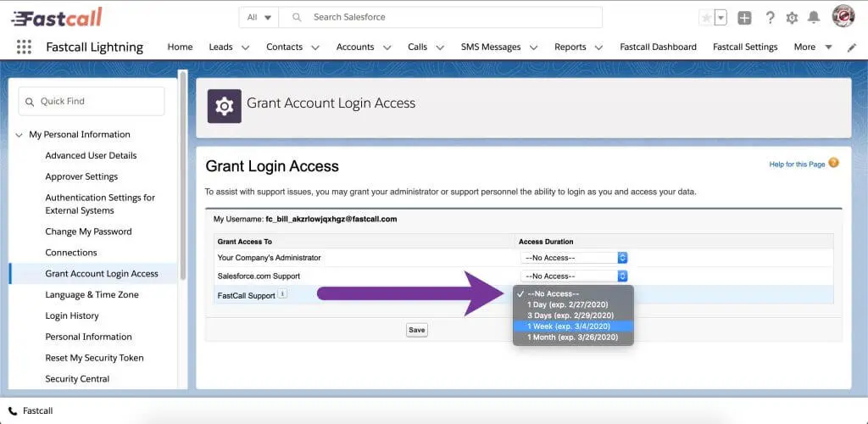Expand the Reports tab dropdown chevron
The image size is (868, 424).
(x=598, y=47)
